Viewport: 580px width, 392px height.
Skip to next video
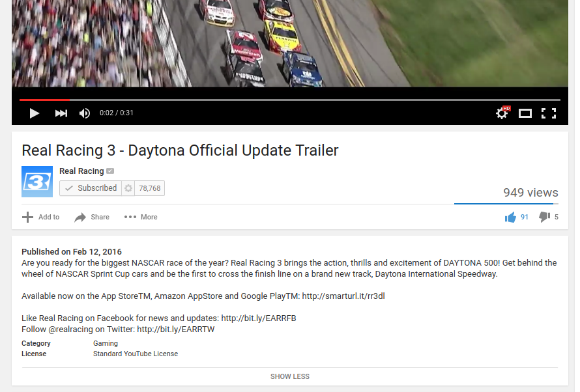61,113
